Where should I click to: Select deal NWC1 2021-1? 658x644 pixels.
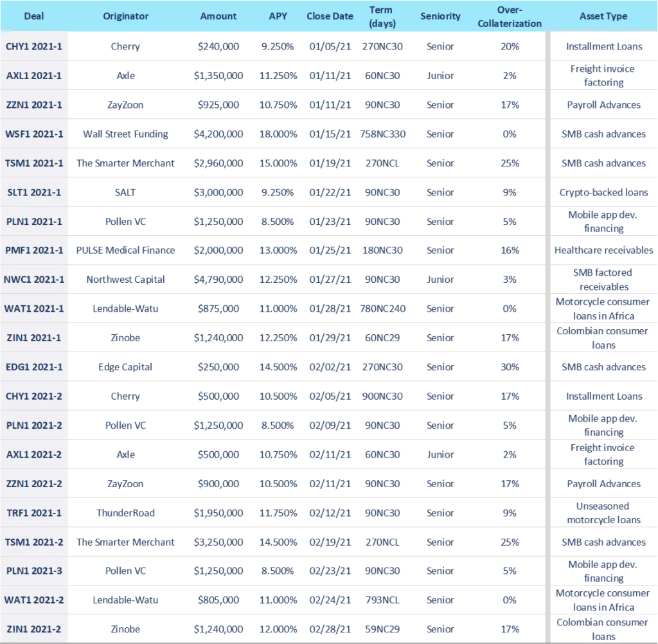click(34, 279)
